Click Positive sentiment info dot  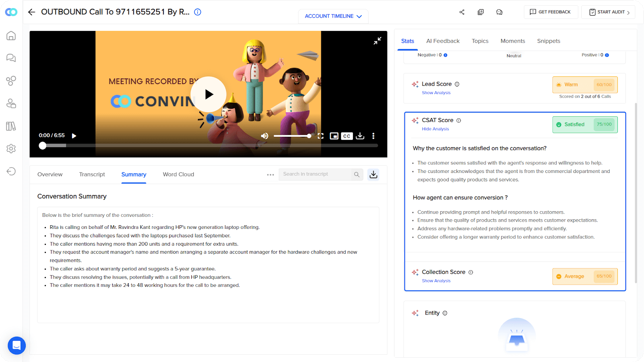pyautogui.click(x=607, y=55)
